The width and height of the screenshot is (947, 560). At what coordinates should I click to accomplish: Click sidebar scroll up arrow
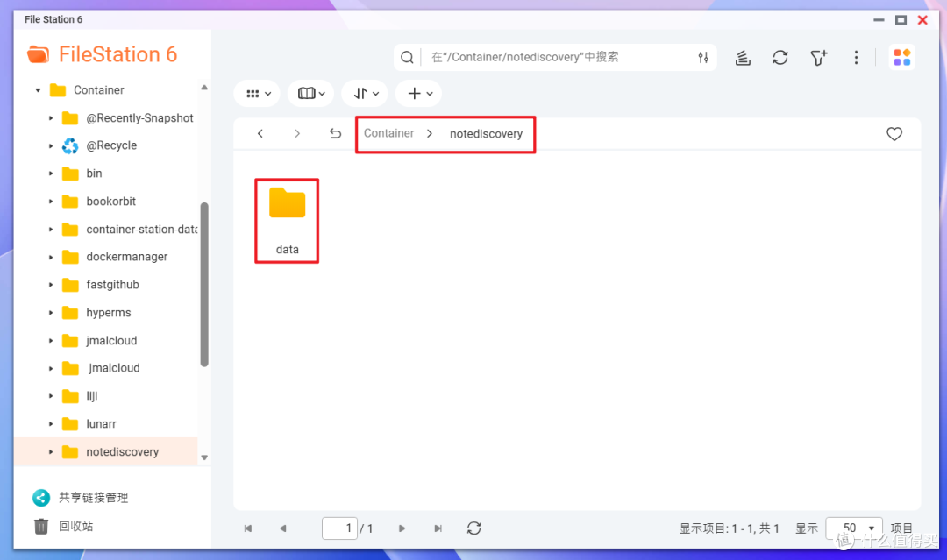click(204, 89)
